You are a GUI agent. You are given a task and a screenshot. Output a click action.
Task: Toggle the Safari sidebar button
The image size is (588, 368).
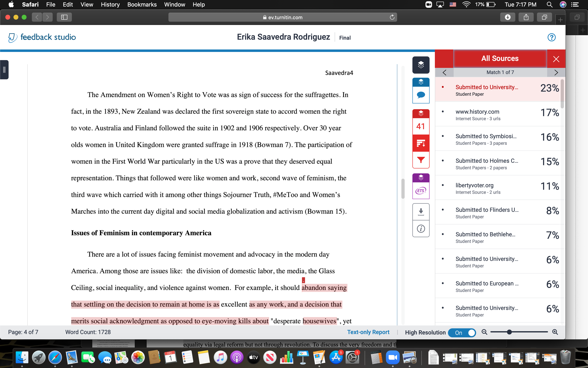(x=64, y=17)
